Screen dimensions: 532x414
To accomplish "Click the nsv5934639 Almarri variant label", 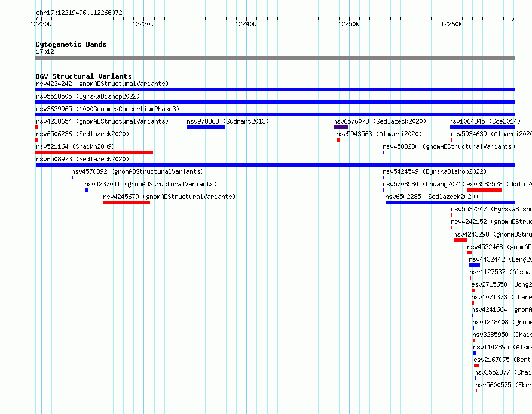I will (x=491, y=134).
